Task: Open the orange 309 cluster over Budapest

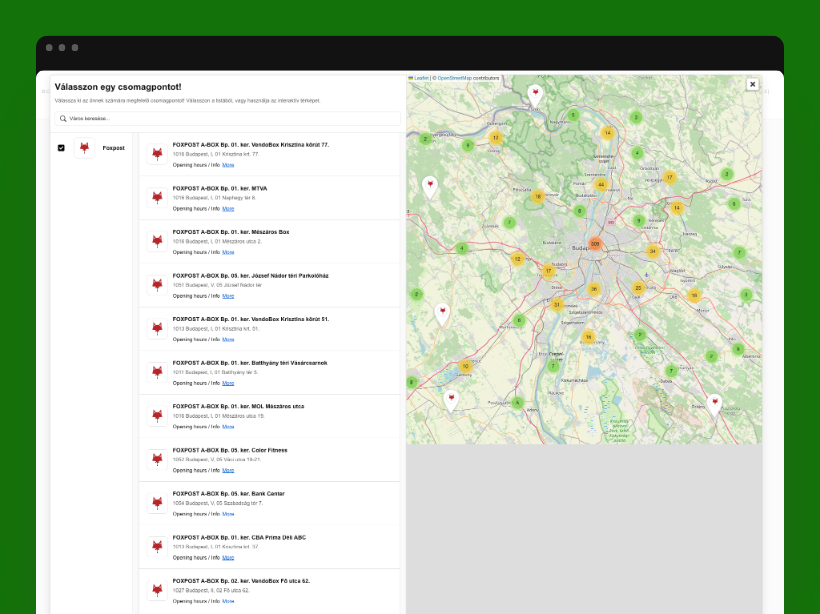Action: 595,243
